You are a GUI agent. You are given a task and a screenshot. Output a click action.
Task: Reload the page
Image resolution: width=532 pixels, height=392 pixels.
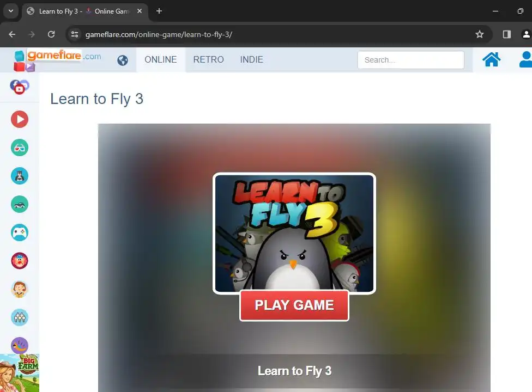pos(51,34)
